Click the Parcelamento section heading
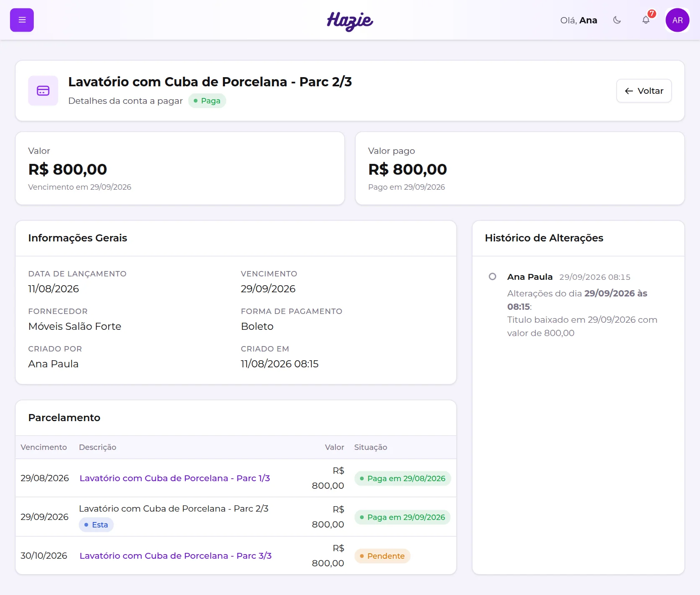Screen dimensions: 700x595 64,418
